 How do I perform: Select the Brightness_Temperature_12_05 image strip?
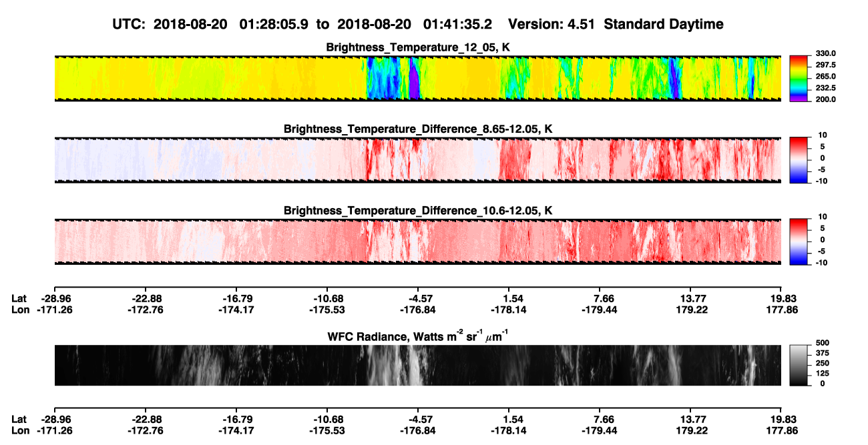pos(417,78)
